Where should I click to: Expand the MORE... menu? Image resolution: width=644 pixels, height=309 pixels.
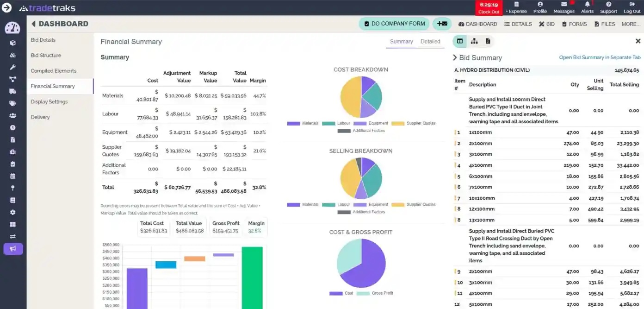[x=631, y=24]
